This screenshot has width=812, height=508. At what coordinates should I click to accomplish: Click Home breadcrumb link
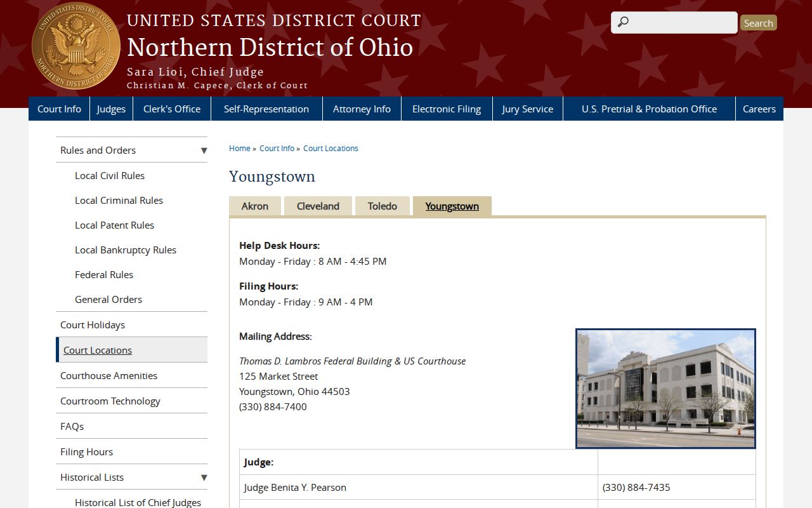(240, 148)
